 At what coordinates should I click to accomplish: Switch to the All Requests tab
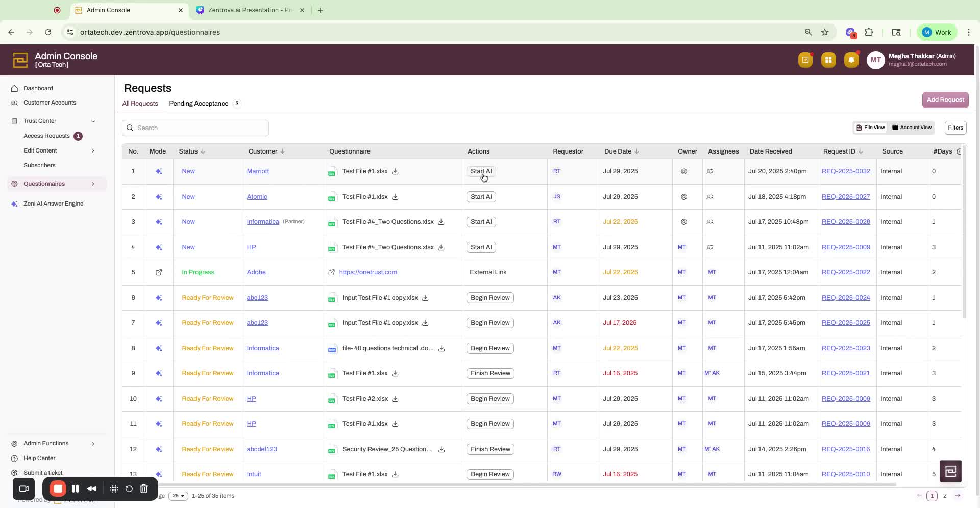pyautogui.click(x=140, y=104)
